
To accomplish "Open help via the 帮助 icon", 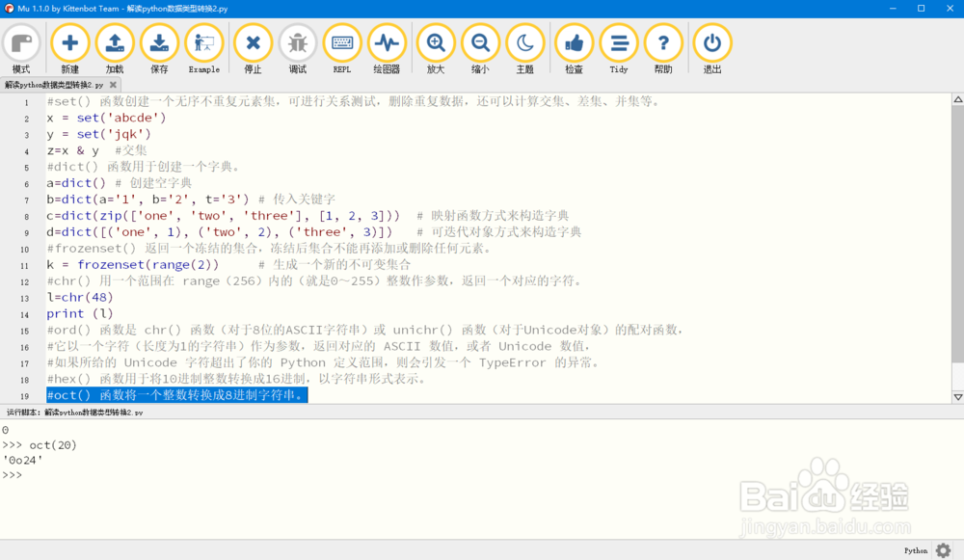I will point(662,42).
